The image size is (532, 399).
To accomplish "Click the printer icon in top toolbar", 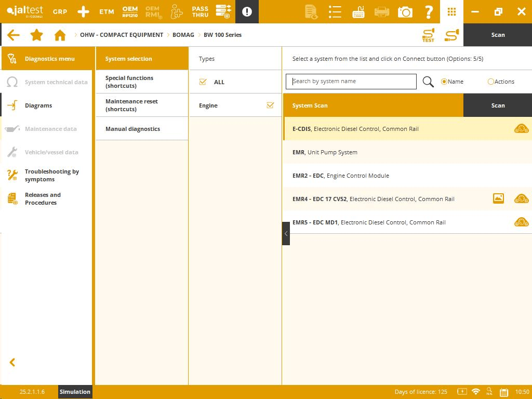I will pos(382,11).
